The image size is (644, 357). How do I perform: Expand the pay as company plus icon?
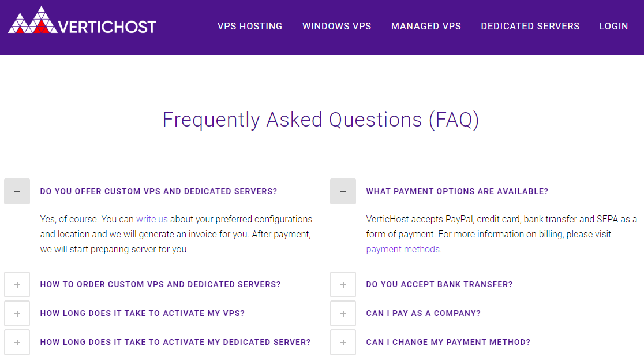(343, 314)
